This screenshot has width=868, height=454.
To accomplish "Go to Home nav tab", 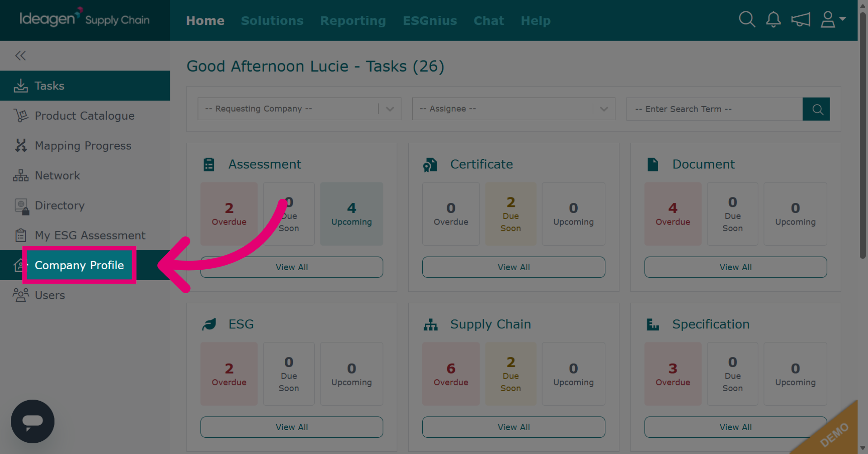I will (205, 21).
